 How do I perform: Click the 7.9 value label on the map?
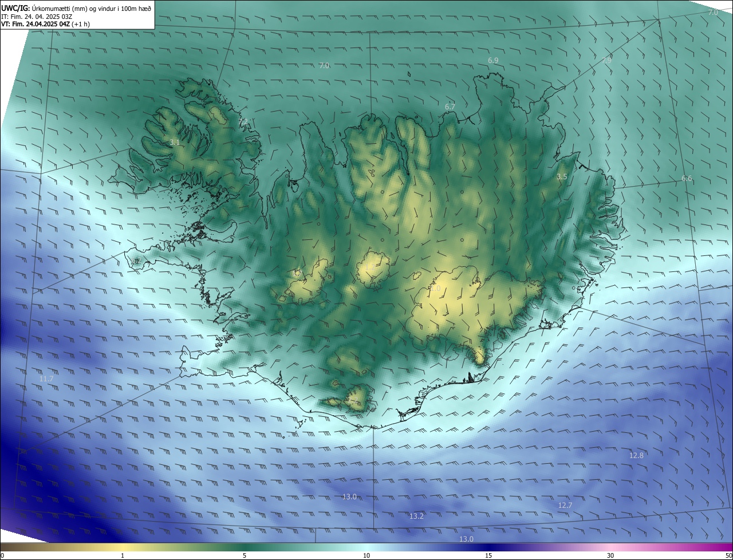pyautogui.click(x=608, y=60)
